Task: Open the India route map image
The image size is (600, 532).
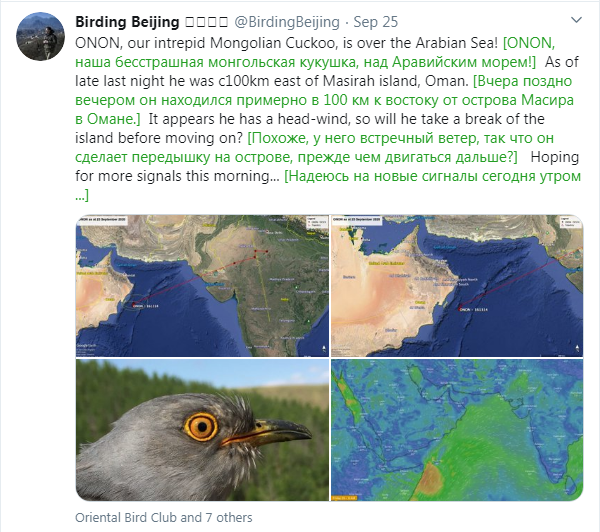Action: pyautogui.click(x=201, y=290)
